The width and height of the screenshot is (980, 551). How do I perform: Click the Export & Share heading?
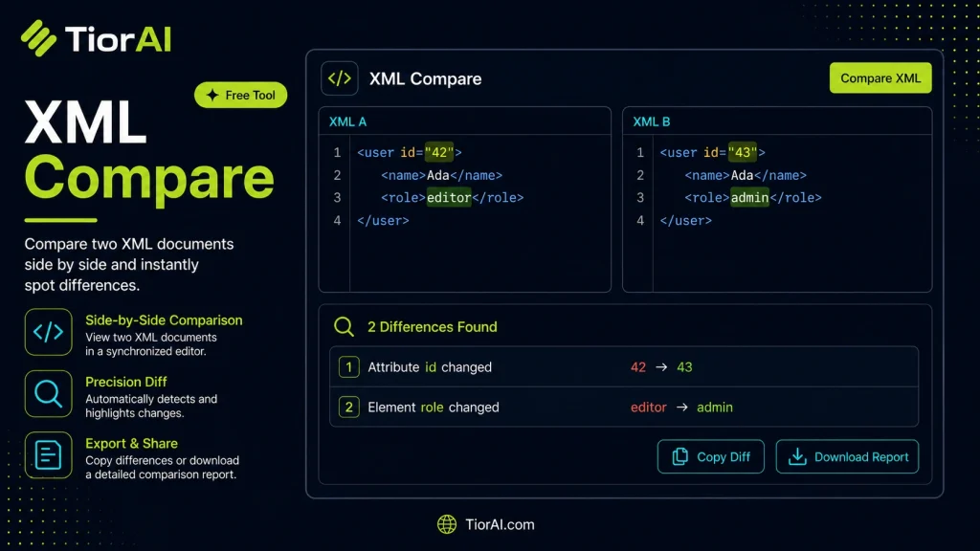tap(131, 444)
